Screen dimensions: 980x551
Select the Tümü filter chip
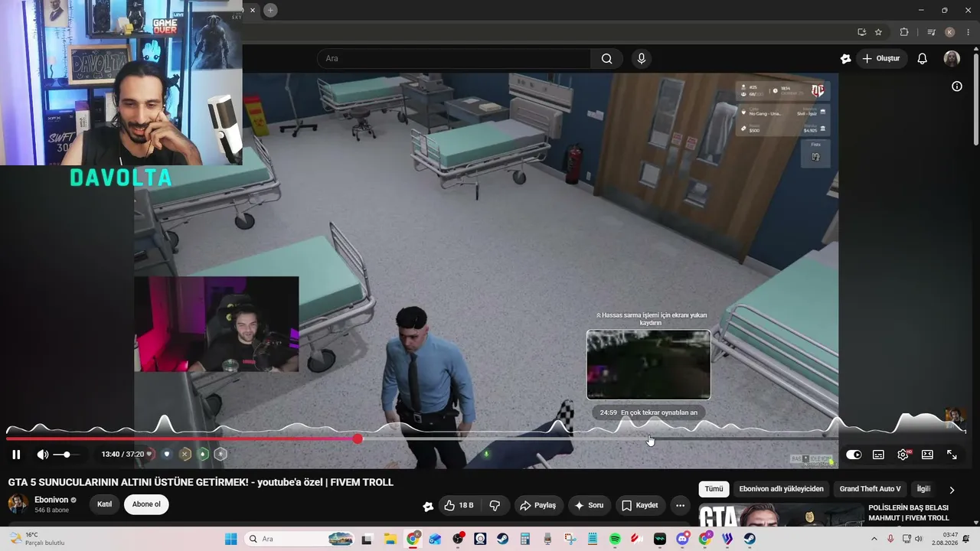point(714,489)
